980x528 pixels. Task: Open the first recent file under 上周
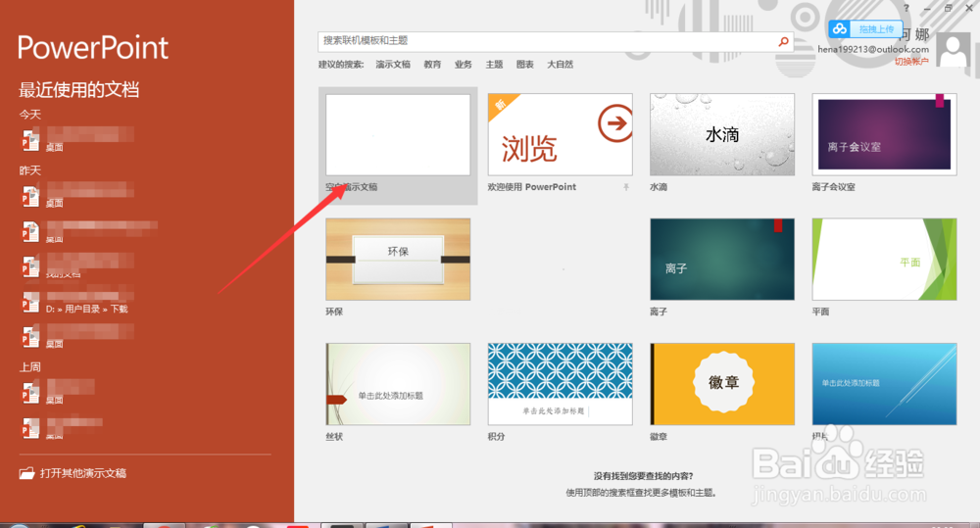click(60, 392)
